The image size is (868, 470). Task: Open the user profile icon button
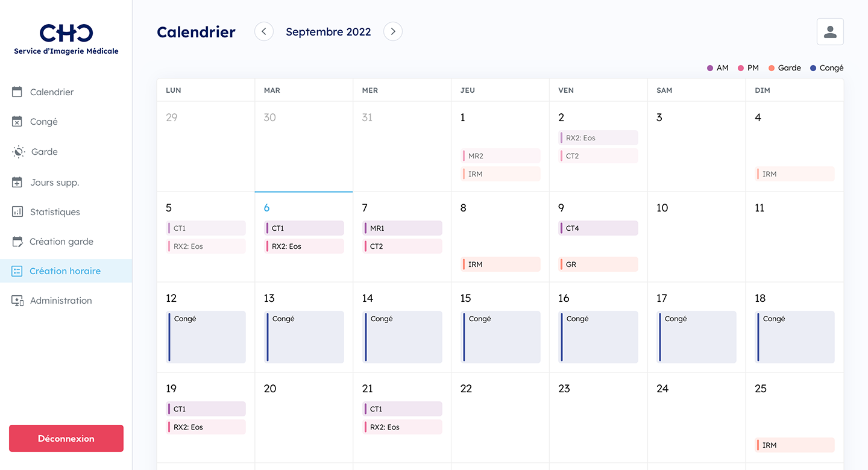(830, 32)
